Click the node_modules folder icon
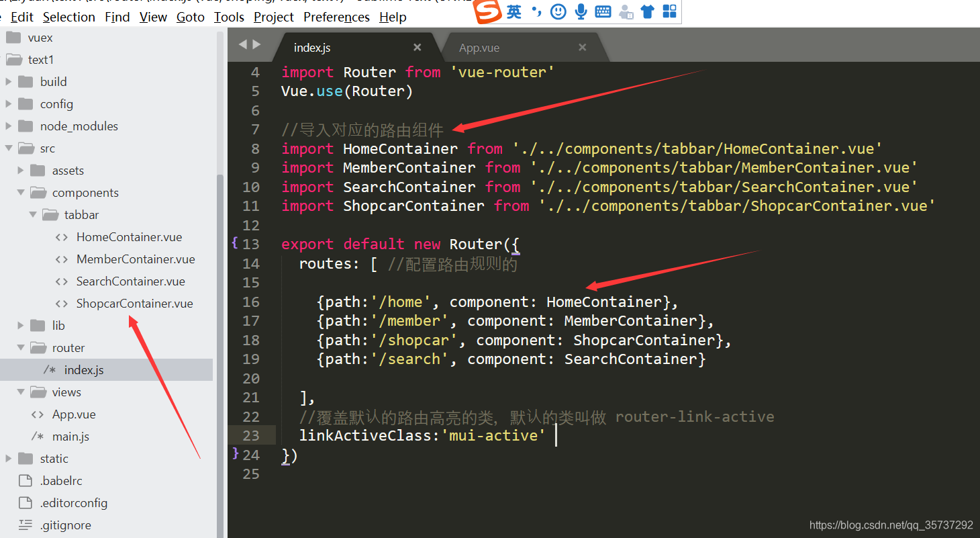Image resolution: width=980 pixels, height=538 pixels. click(x=26, y=126)
